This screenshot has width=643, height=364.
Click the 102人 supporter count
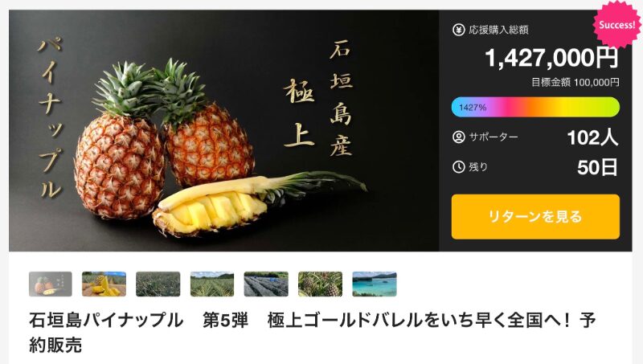[x=592, y=137]
